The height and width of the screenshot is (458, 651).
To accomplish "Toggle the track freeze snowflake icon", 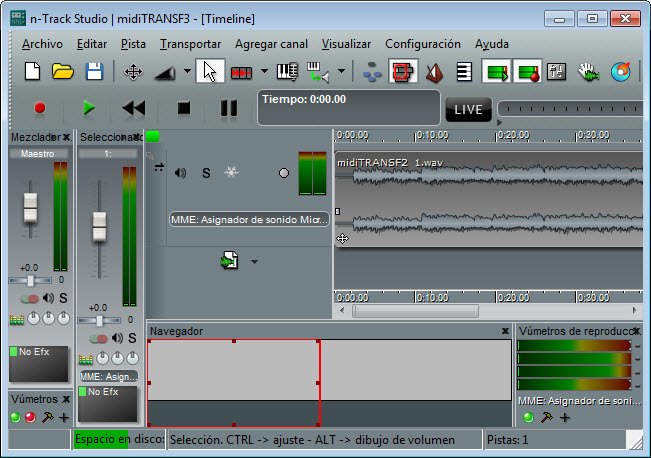I will click(x=231, y=172).
